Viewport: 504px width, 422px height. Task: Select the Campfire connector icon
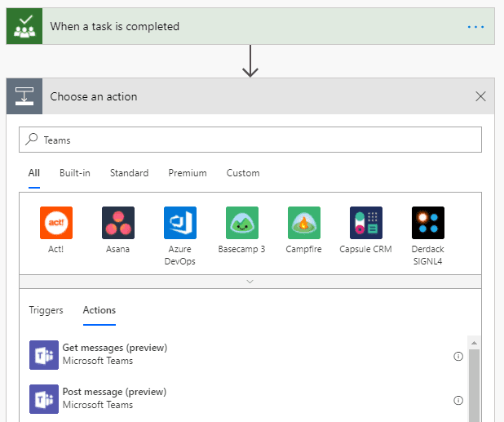304,223
